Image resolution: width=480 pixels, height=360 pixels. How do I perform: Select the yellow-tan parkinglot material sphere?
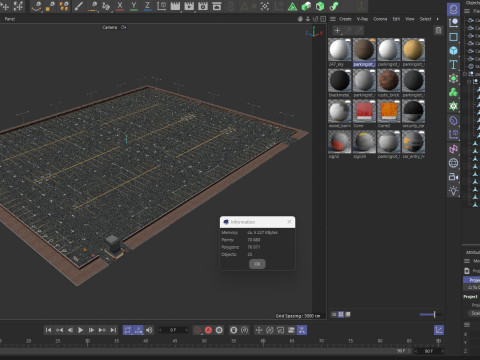(413, 50)
